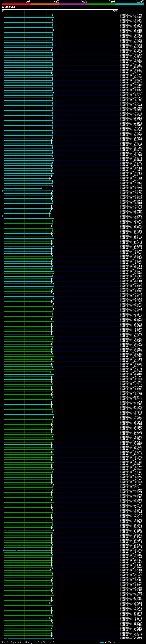Viewport: 146px width, 644px height.
Task: Click the UniRef100_C1EDX4 label
Action: click(131, 178)
